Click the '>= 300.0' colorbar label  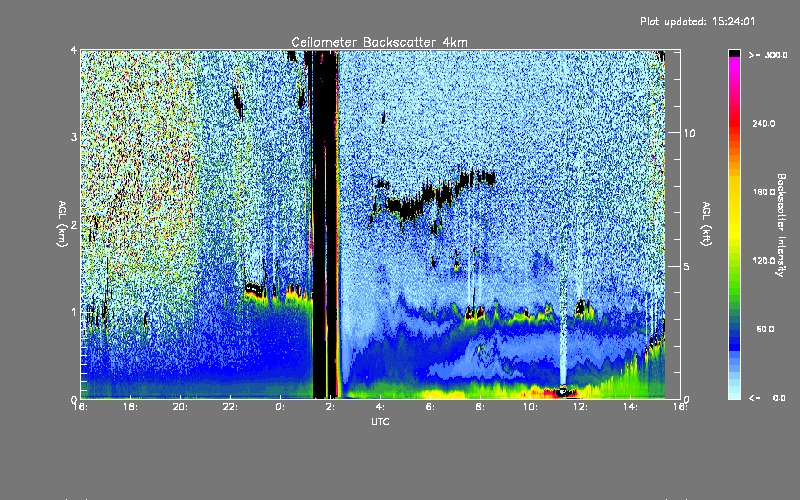[x=768, y=55]
